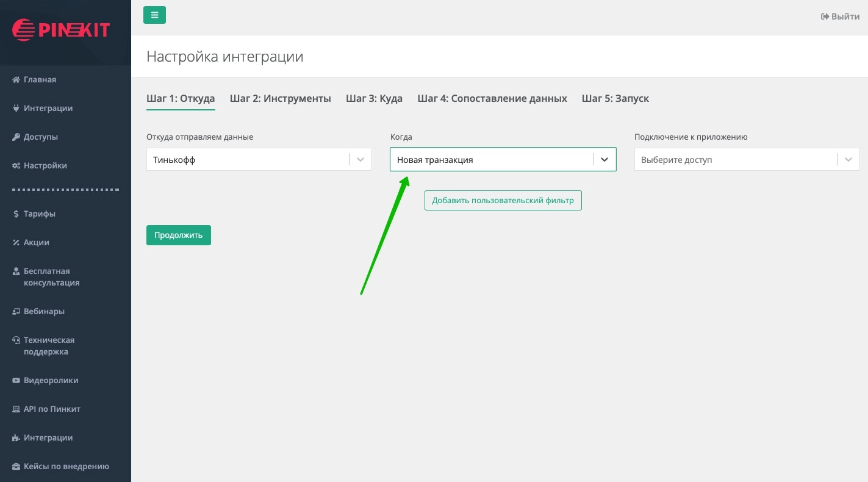Expand the Новая транзакция dropdown
868x482 pixels.
604,159
